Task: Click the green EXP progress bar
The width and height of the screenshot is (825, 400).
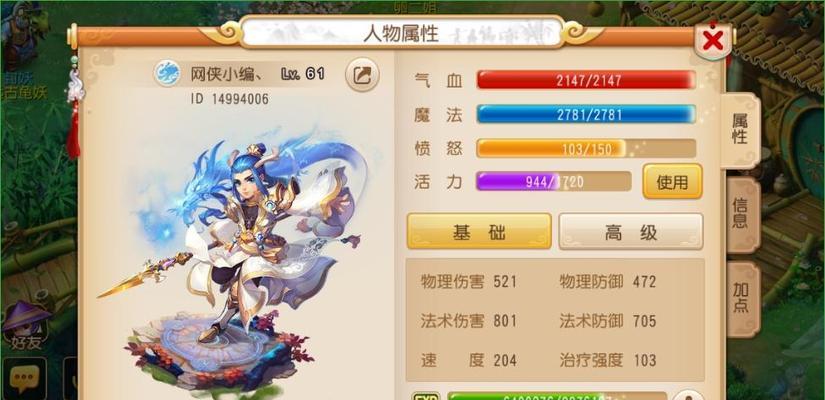Action: [557, 396]
